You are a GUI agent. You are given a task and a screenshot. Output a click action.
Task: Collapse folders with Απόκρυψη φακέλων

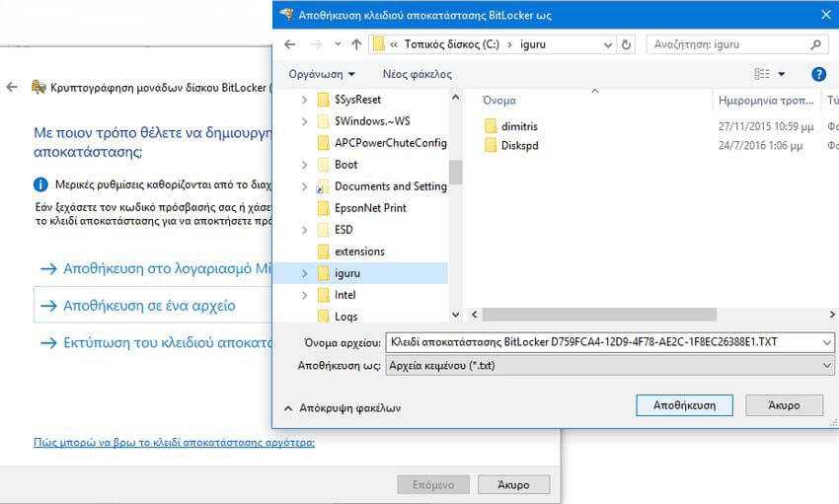(x=343, y=408)
